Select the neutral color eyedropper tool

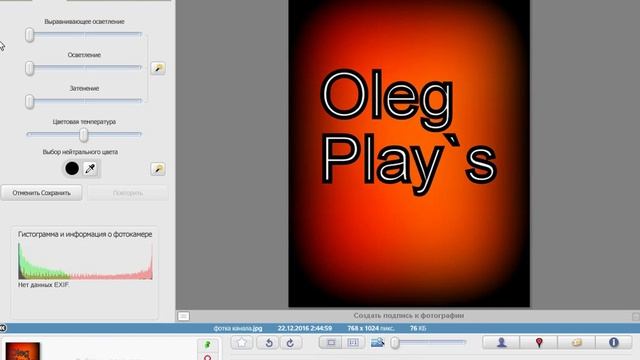(x=90, y=168)
